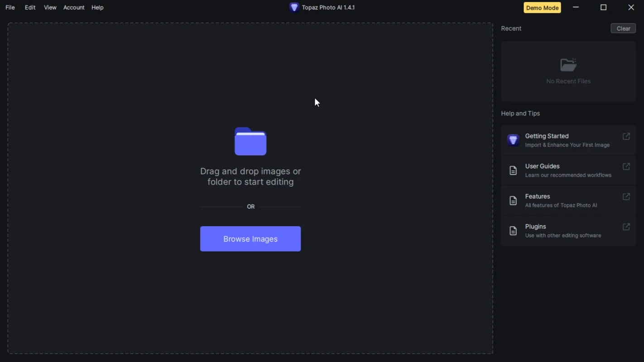Click the Browse Images button
Image resolution: width=644 pixels, height=362 pixels.
250,239
